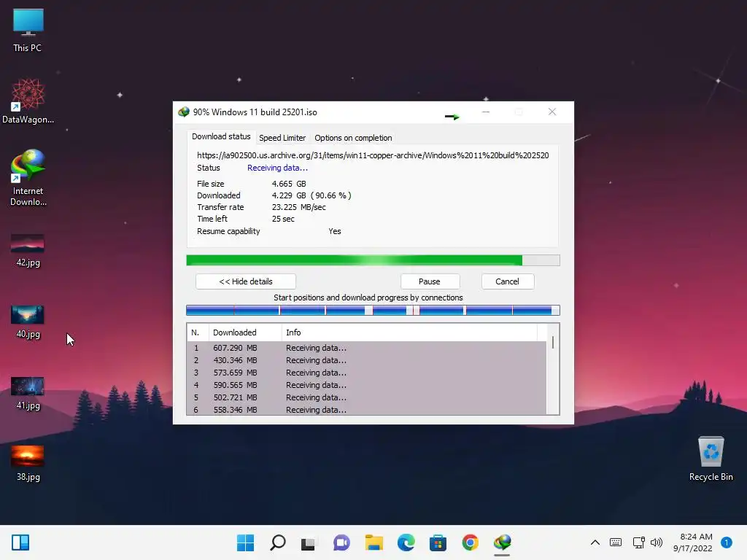The width and height of the screenshot is (747, 560).
Task: Launch Google Chrome from taskbar
Action: pos(471,542)
